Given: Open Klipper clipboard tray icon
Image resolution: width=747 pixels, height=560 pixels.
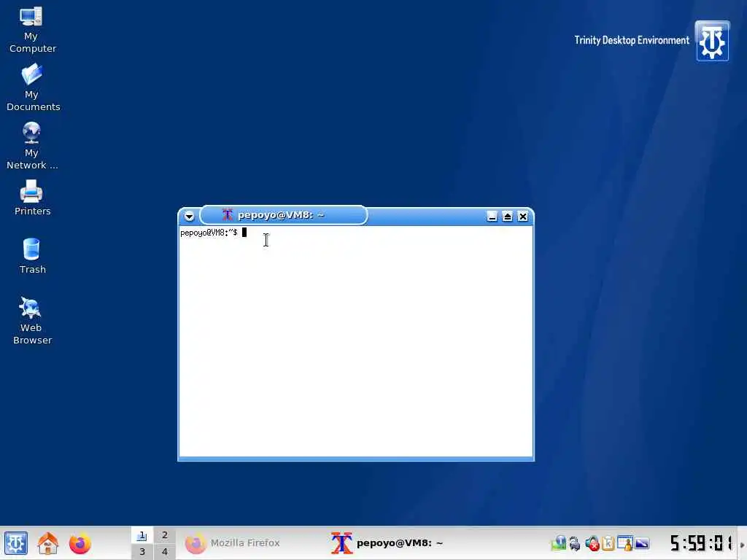Looking at the screenshot, I should coord(608,543).
